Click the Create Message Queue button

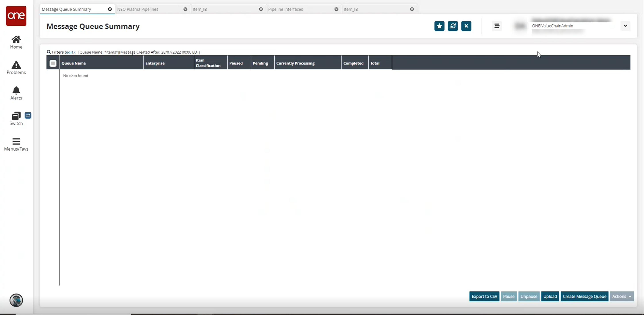585,296
